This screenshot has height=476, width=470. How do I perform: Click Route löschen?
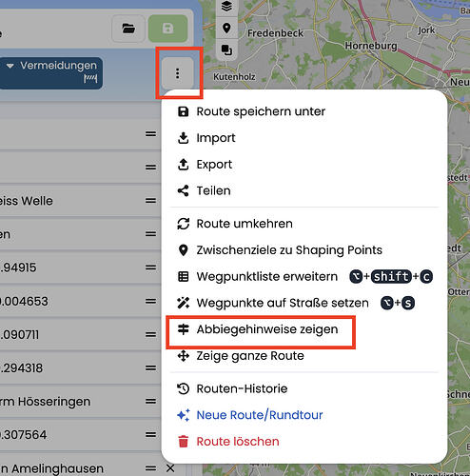pyautogui.click(x=228, y=442)
